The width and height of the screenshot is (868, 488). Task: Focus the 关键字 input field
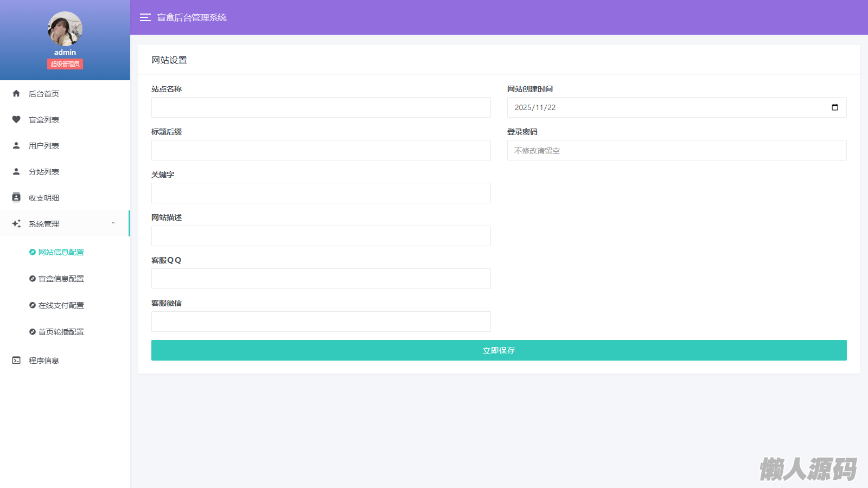pyautogui.click(x=321, y=193)
